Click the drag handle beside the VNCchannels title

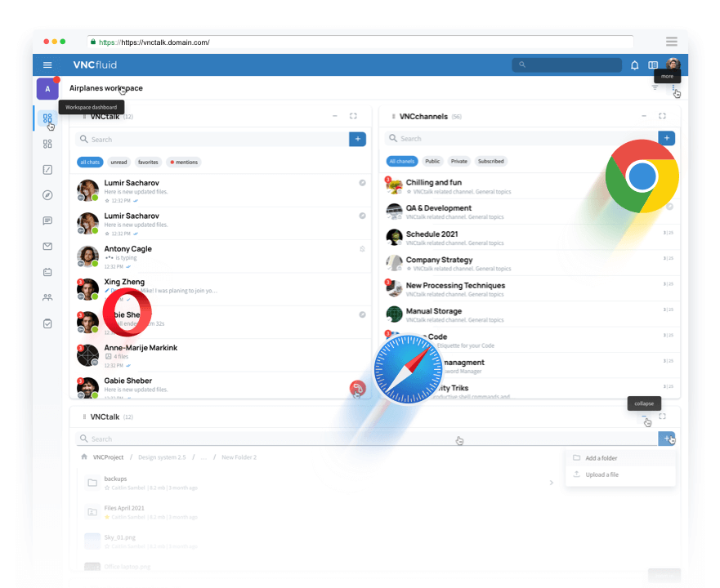click(394, 117)
